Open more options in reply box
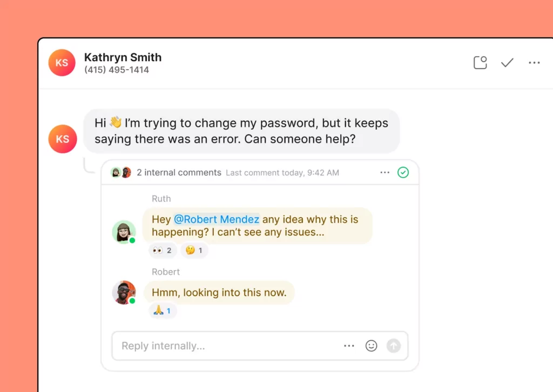This screenshot has height=392, width=553. click(x=349, y=346)
